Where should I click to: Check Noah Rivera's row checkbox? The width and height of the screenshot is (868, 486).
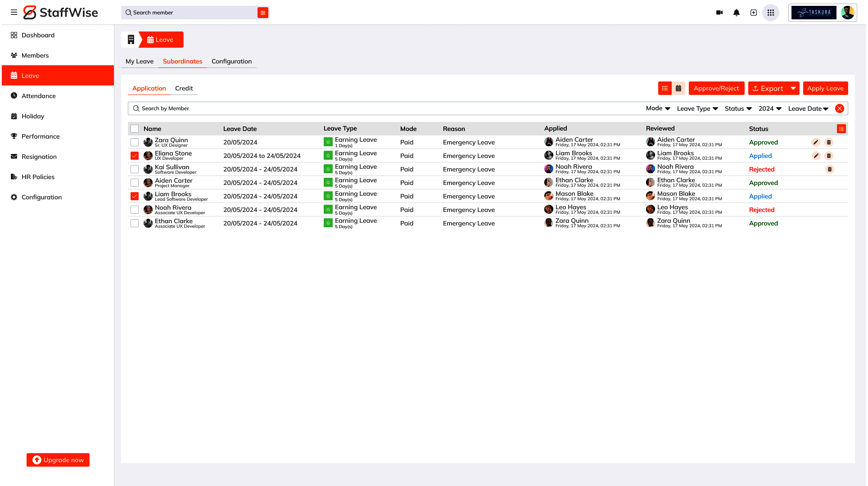(135, 210)
